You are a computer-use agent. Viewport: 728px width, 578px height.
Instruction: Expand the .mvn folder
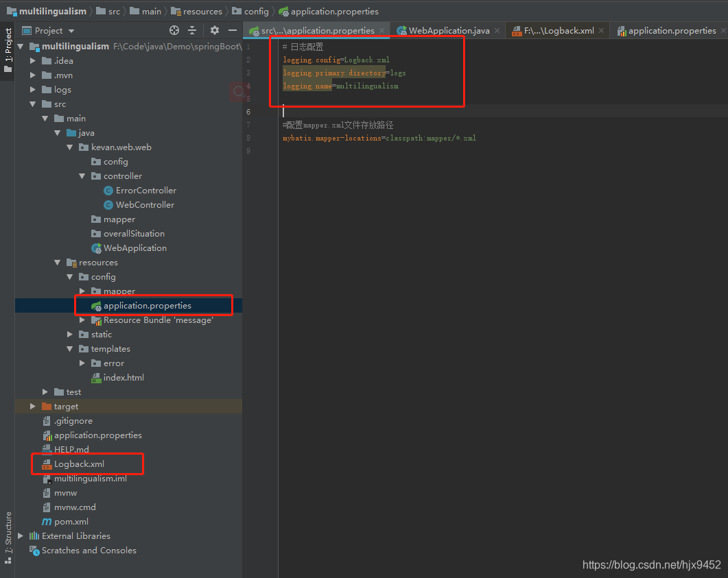pos(32,75)
